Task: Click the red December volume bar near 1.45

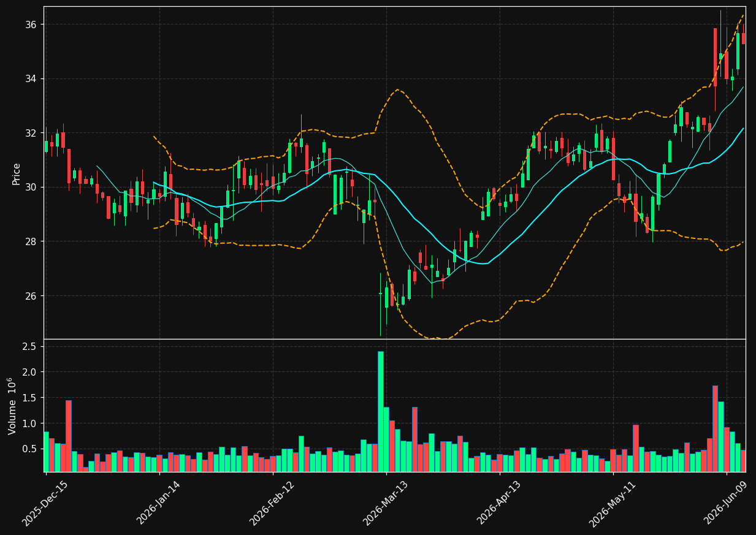Action: click(x=69, y=436)
